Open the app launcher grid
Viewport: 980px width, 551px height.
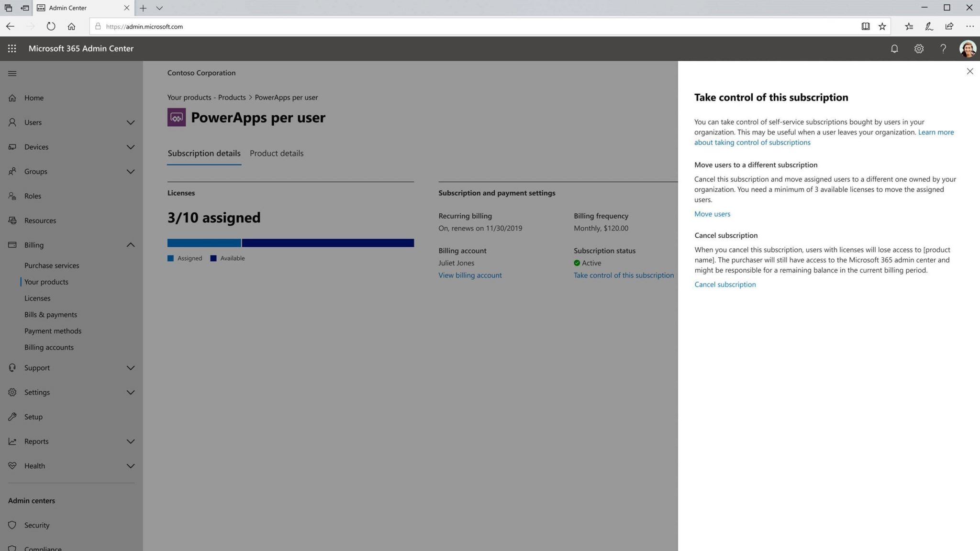click(12, 48)
